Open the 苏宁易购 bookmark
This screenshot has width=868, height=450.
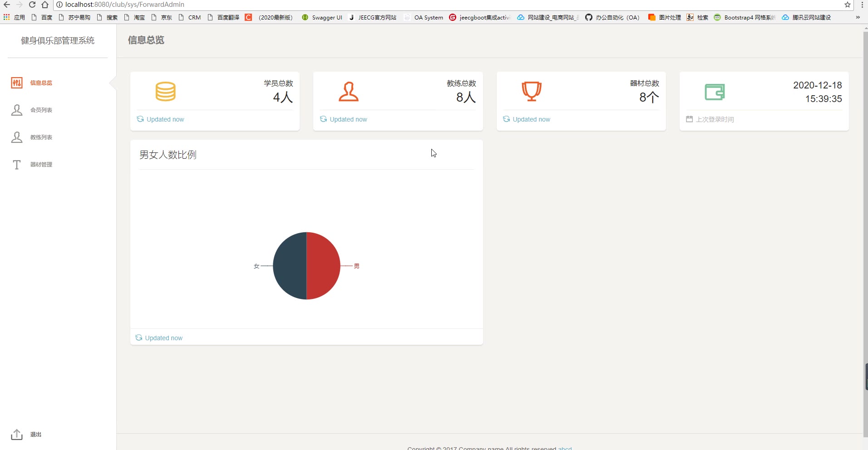click(74, 17)
